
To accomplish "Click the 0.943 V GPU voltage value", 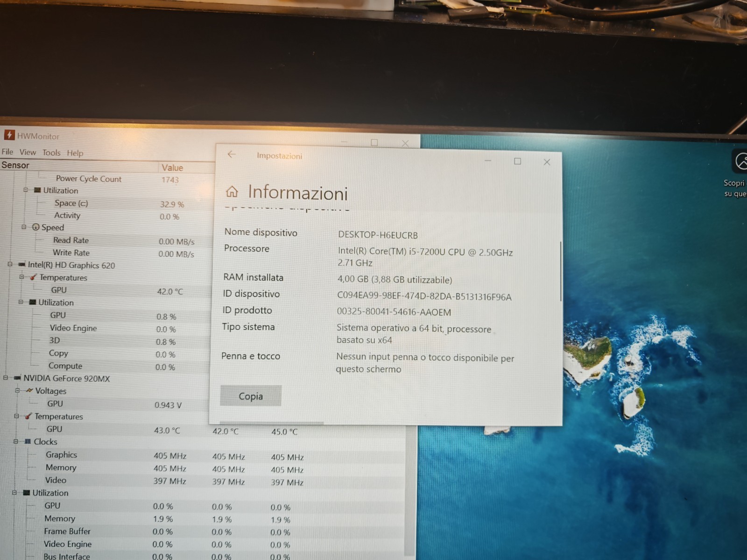I will pos(168,405).
